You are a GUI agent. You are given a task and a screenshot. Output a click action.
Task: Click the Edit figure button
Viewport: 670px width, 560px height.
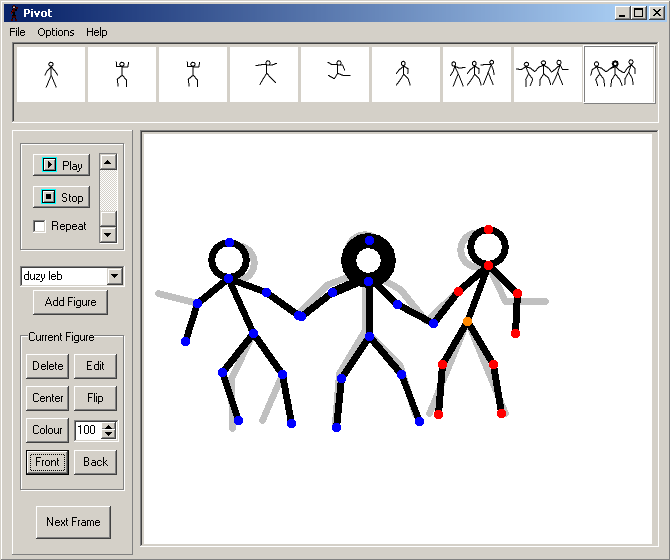tap(95, 366)
